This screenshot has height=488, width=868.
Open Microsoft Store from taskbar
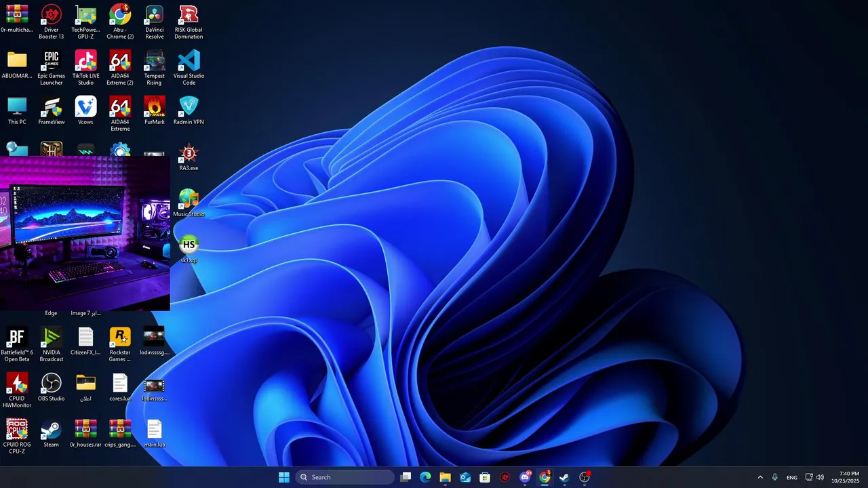point(485,477)
